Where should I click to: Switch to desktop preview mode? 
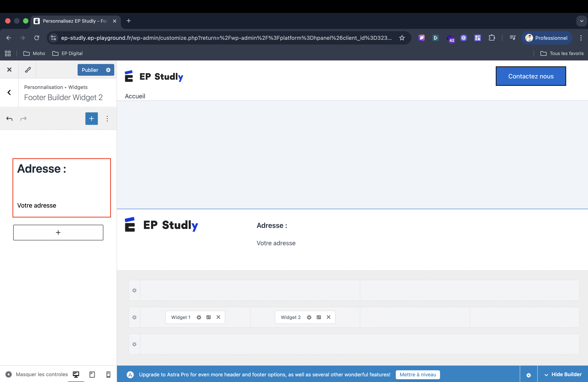pyautogui.click(x=76, y=374)
